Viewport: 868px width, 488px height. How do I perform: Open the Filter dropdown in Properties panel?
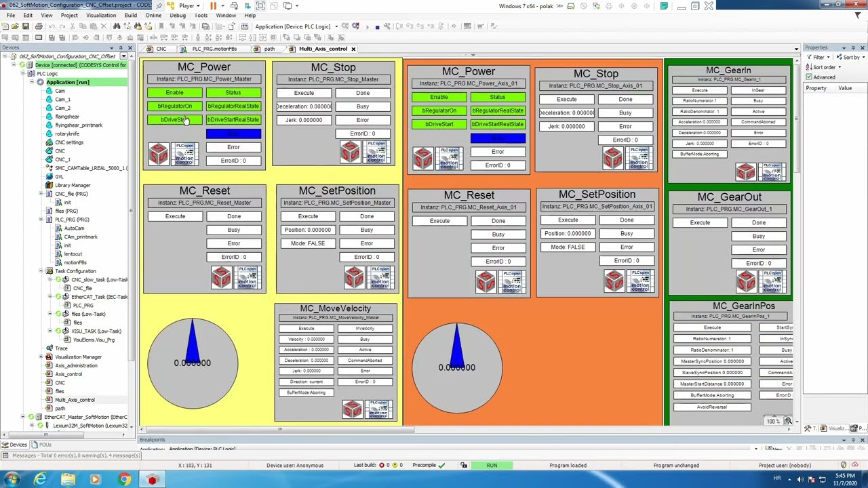[819, 58]
